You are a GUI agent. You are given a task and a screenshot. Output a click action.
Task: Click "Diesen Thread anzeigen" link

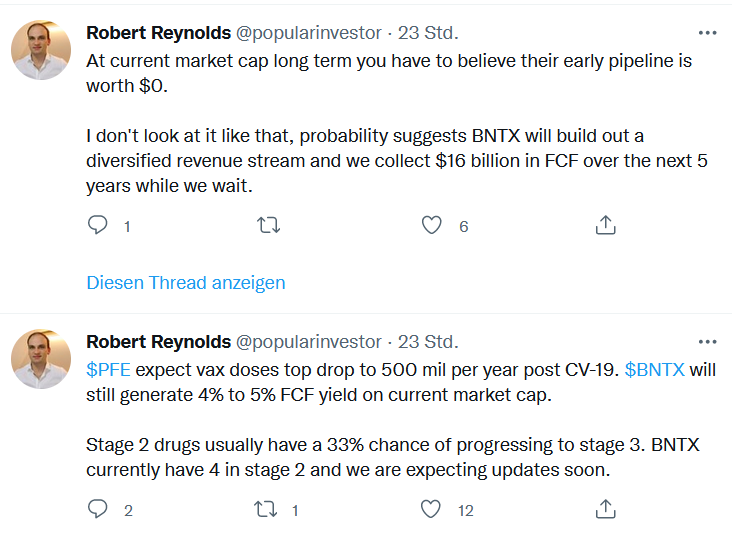point(186,283)
